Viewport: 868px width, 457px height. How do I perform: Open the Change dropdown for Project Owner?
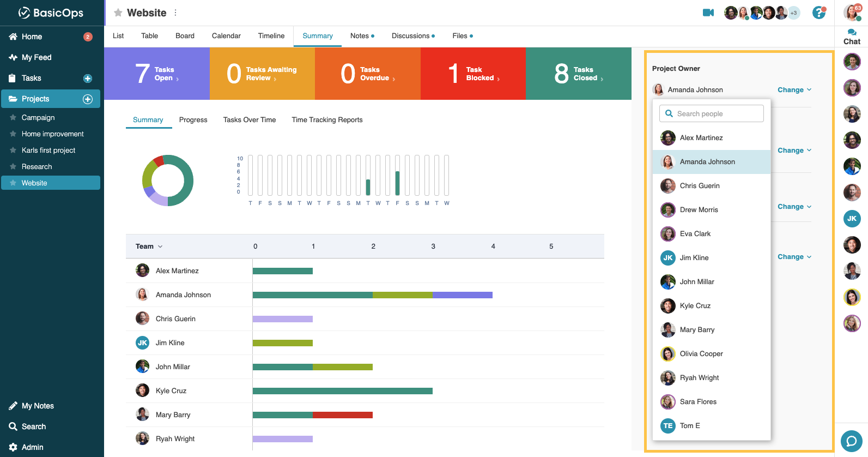[x=794, y=90]
